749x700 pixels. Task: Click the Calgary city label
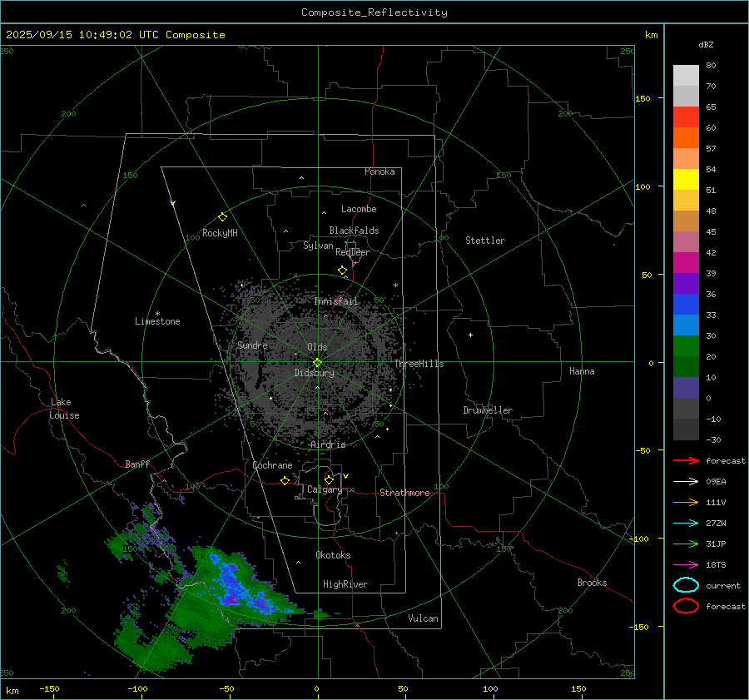point(325,489)
